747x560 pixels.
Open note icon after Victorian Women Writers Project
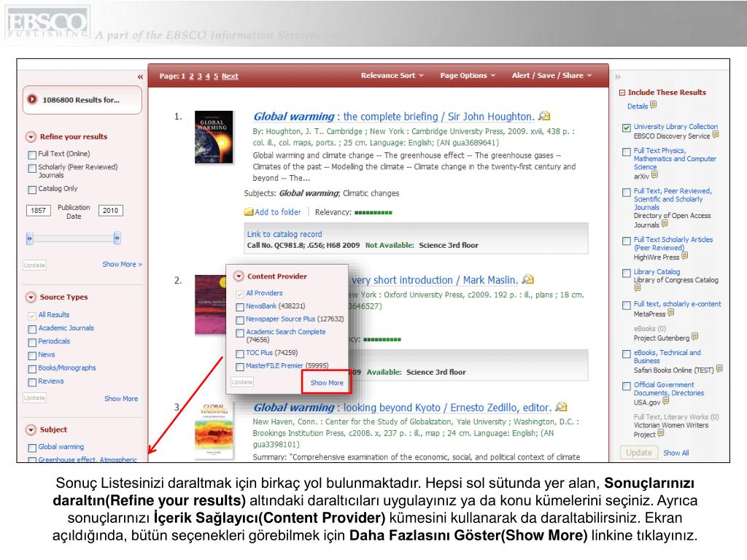[661, 433]
